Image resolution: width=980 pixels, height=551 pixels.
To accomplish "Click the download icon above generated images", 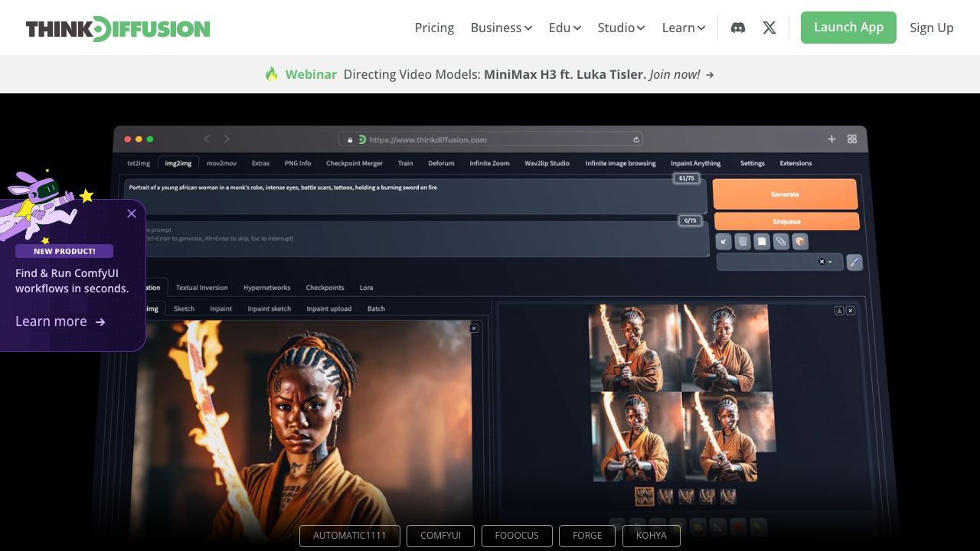I will click(839, 311).
